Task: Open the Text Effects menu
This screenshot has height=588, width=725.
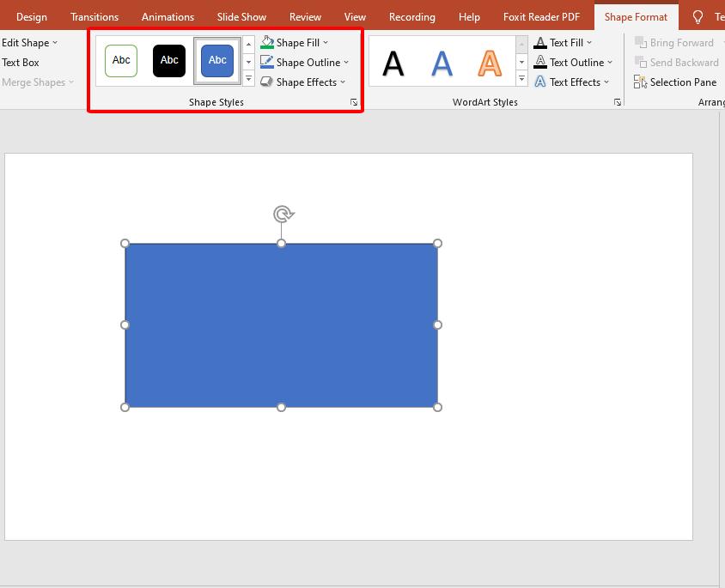Action: point(573,82)
